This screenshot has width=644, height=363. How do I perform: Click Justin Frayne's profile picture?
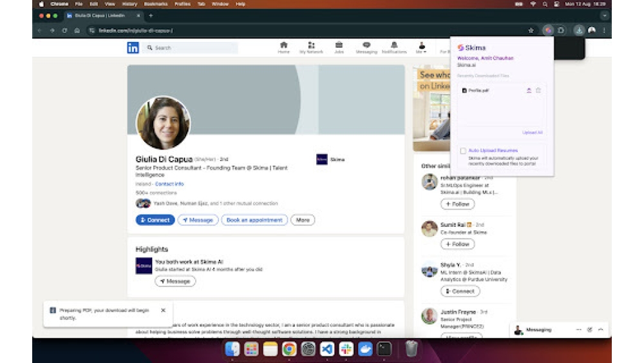pos(429,316)
